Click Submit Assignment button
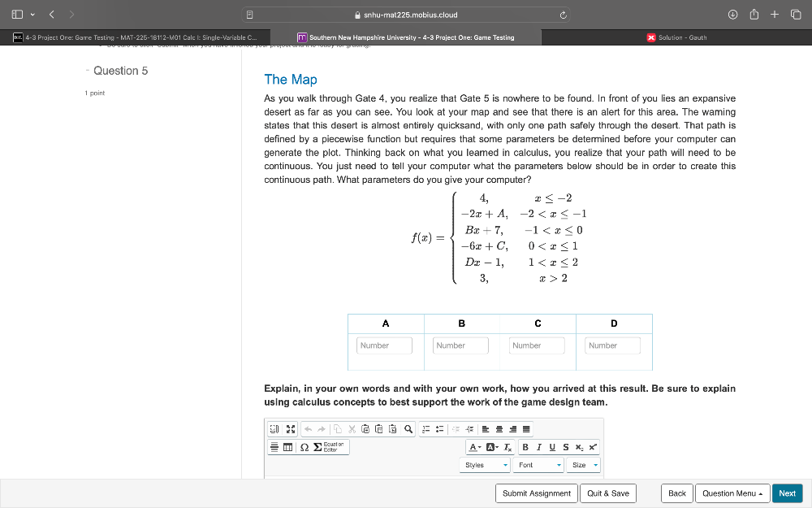Viewport: 812px width, 508px height. point(537,493)
